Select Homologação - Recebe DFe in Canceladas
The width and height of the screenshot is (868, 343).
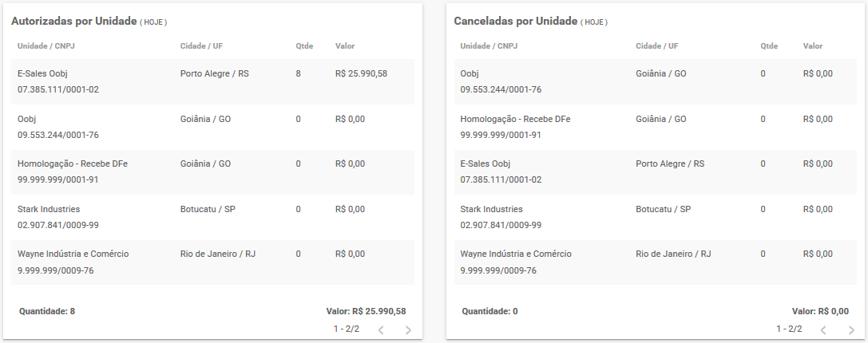pyautogui.click(x=656, y=127)
